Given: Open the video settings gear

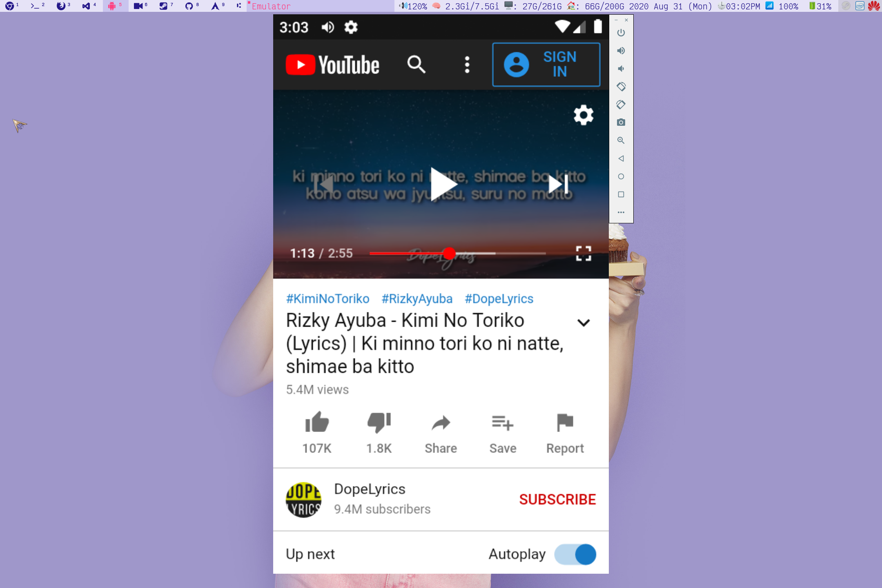Looking at the screenshot, I should tap(584, 115).
